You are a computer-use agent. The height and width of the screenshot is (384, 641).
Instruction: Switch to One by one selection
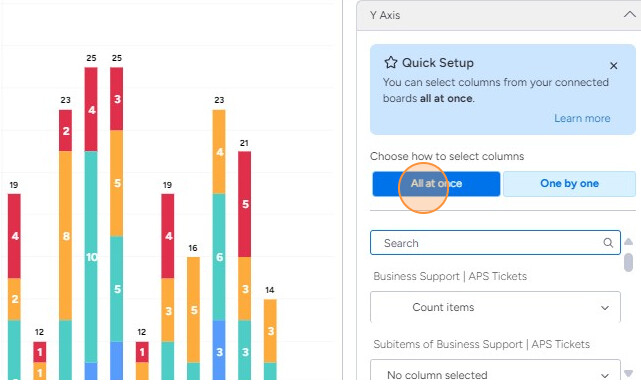569,184
